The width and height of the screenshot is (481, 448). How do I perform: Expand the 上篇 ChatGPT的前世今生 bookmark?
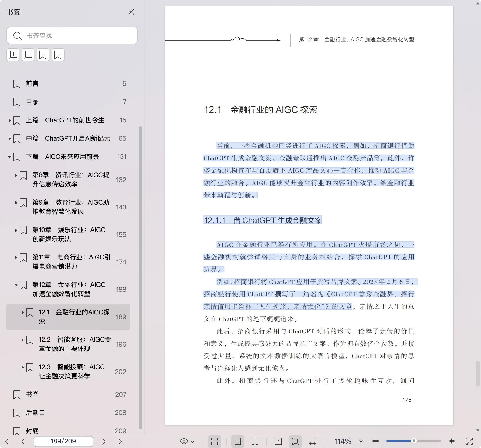pos(10,120)
